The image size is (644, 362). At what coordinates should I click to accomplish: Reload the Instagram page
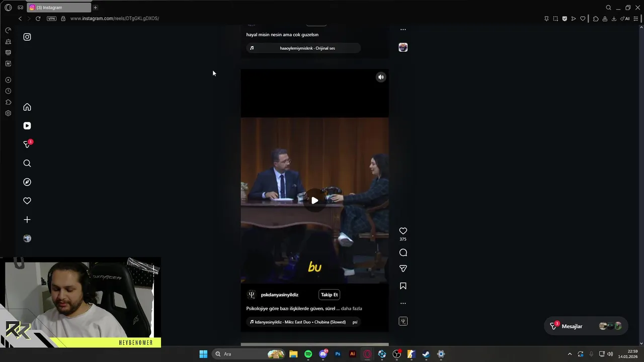click(x=38, y=19)
